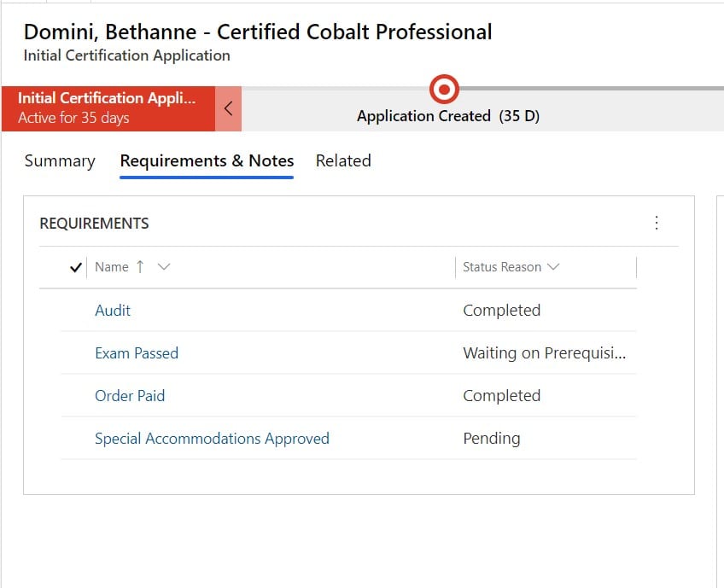This screenshot has height=588, width=724.
Task: Open the Audit requirement record
Action: pyautogui.click(x=113, y=310)
